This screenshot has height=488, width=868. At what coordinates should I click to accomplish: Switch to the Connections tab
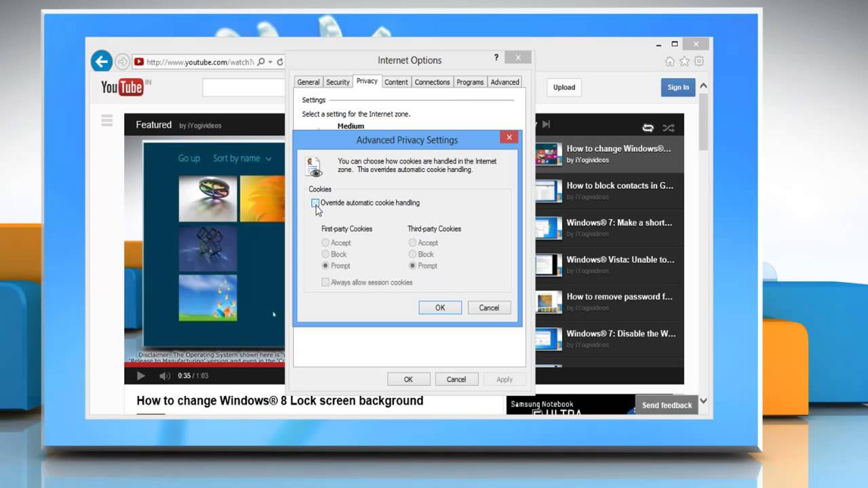tap(432, 82)
